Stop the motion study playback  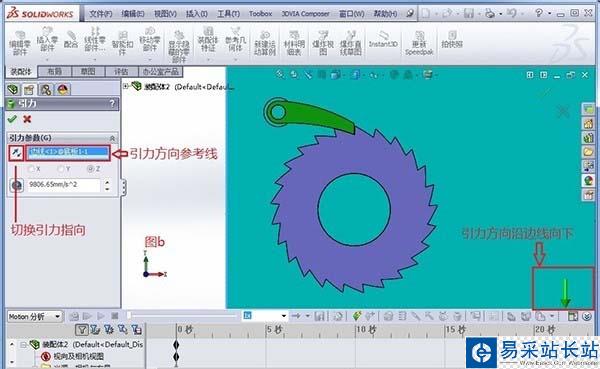[x=114, y=316]
